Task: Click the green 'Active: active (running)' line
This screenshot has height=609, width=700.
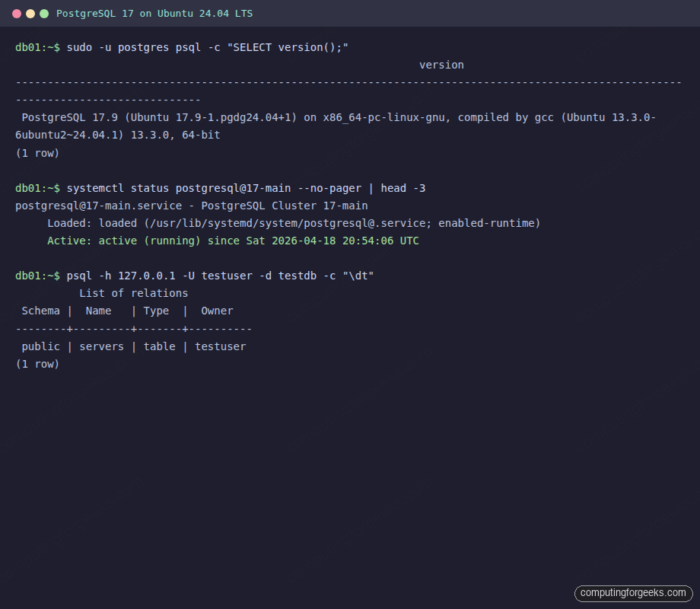Action: (x=233, y=241)
